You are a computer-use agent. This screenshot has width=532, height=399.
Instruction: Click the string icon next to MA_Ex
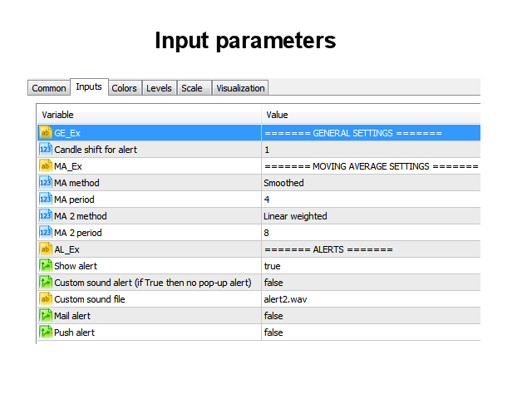pyautogui.click(x=46, y=166)
